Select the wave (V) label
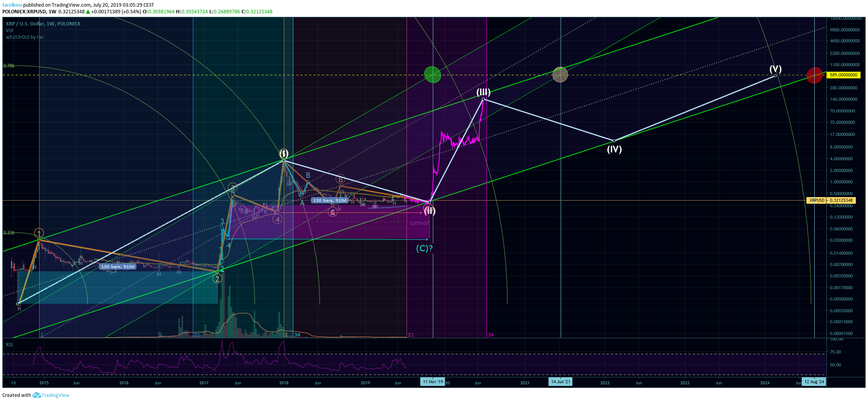The height and width of the screenshot is (402, 868). tap(775, 69)
